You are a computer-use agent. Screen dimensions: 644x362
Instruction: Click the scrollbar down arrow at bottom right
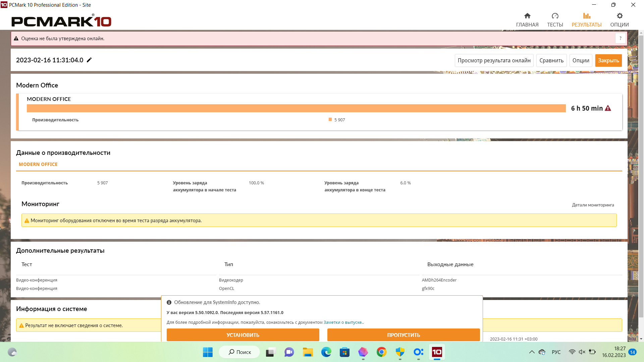point(641,339)
